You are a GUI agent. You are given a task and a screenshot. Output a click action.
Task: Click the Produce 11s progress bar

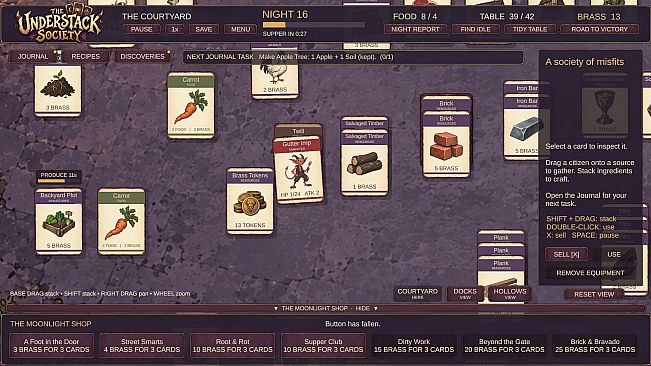pyautogui.click(x=59, y=181)
